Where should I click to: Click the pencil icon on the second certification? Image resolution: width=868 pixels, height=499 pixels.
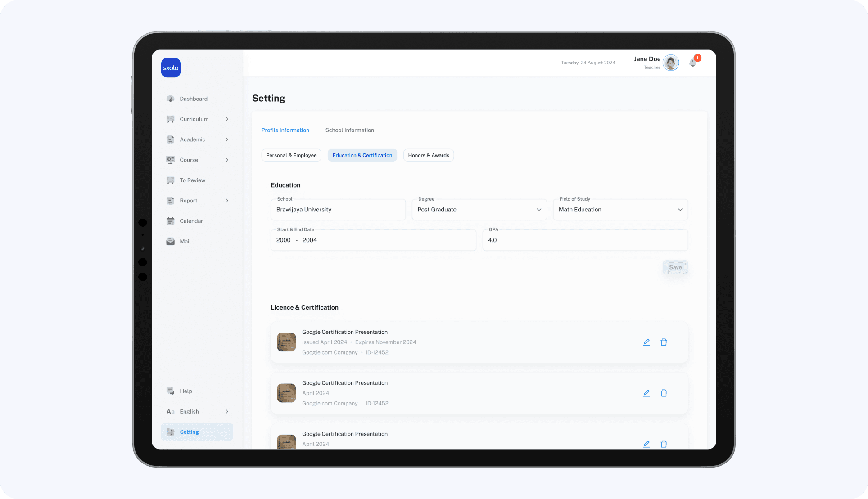tap(646, 393)
